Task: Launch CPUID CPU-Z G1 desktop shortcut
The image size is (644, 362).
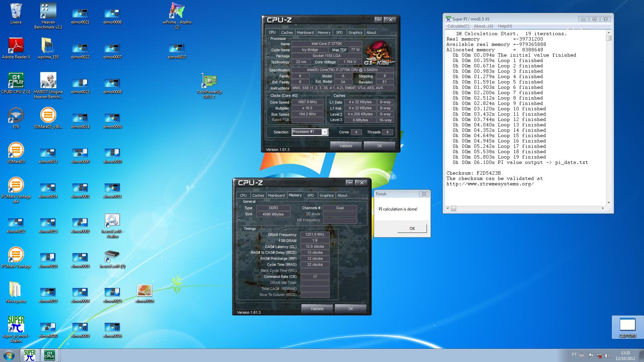Action: [16, 83]
